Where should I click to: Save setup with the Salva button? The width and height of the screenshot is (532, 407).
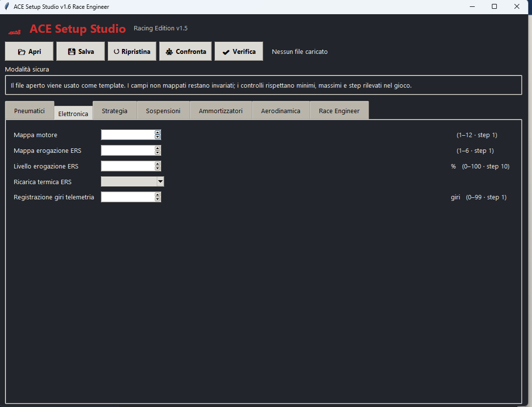tap(80, 51)
